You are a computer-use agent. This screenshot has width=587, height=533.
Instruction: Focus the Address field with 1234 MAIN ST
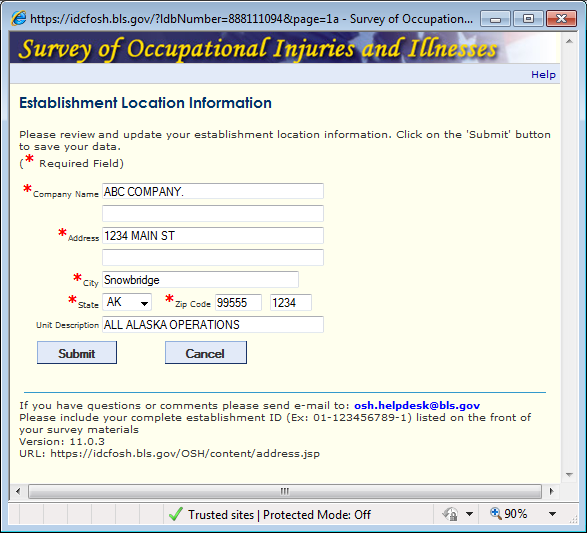213,235
